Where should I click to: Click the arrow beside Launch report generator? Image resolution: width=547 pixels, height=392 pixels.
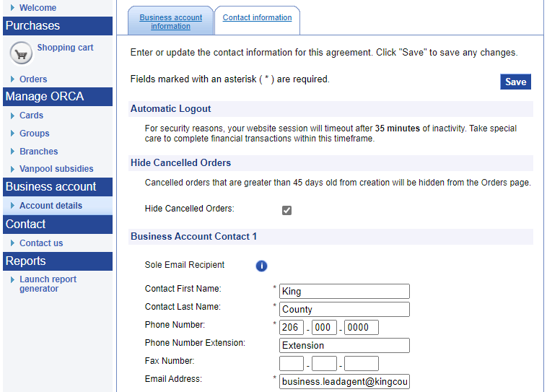click(x=12, y=279)
